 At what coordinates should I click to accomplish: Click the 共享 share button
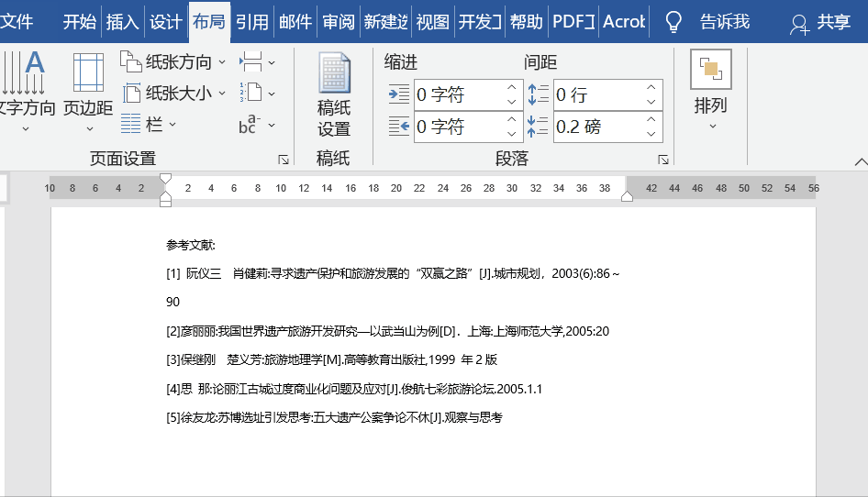[x=820, y=22]
